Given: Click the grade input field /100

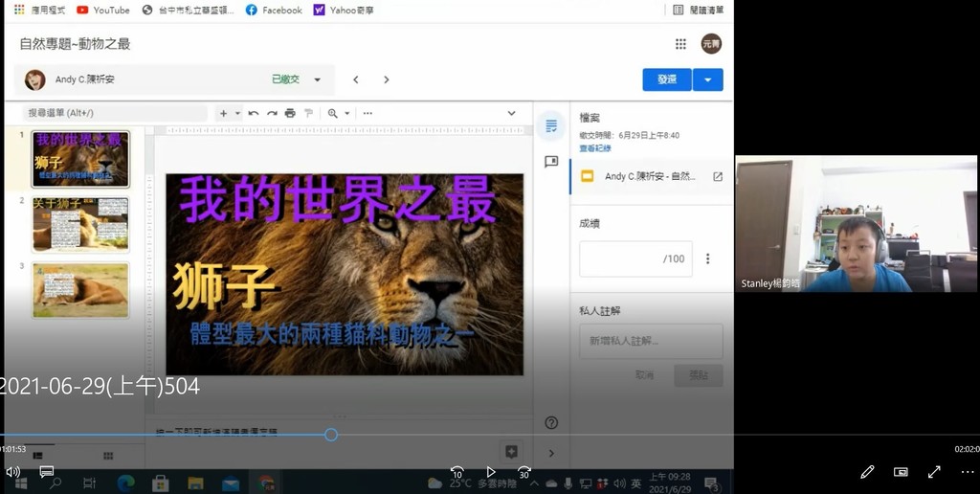Looking at the screenshot, I should pos(635,258).
